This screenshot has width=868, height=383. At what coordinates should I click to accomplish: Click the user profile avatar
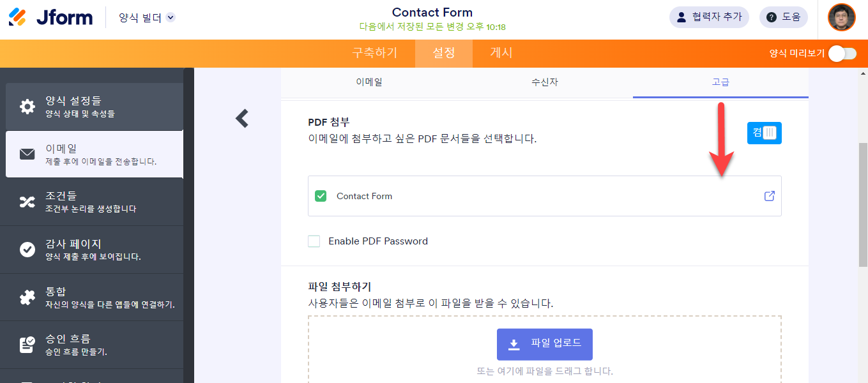tap(841, 17)
